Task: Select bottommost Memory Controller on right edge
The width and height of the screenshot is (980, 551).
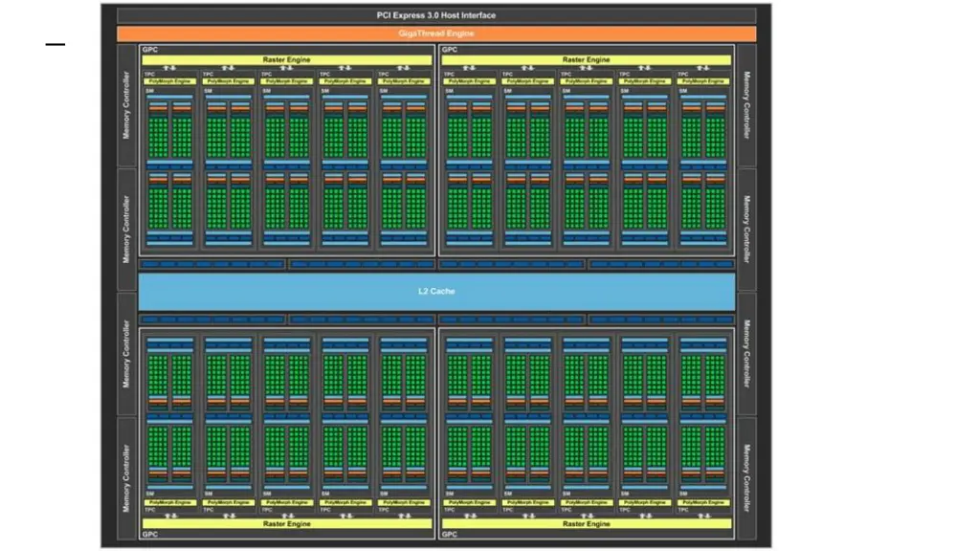Action: [x=746, y=478]
